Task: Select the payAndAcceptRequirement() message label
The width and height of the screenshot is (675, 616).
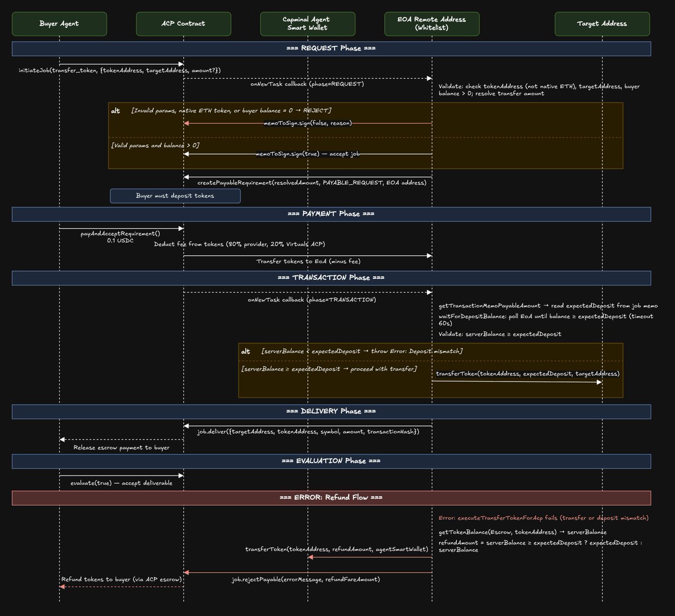Action: tap(120, 233)
